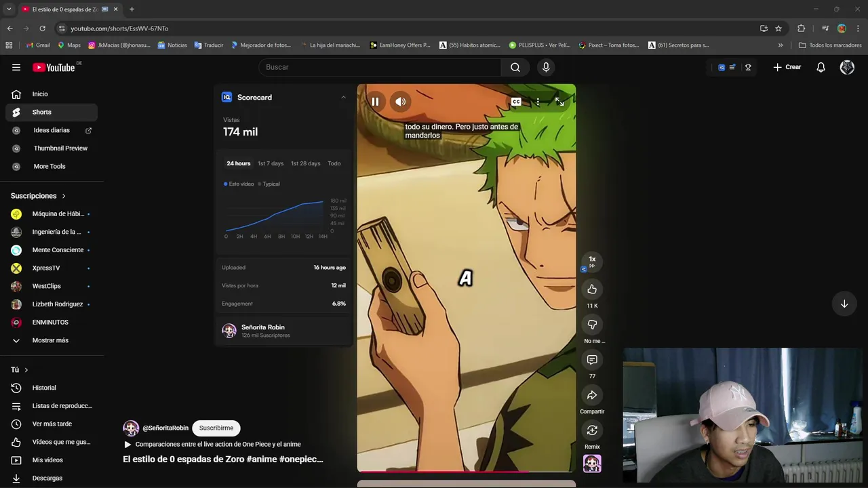Click the Crear button
Screen dimensions: 868x488
pos(787,67)
